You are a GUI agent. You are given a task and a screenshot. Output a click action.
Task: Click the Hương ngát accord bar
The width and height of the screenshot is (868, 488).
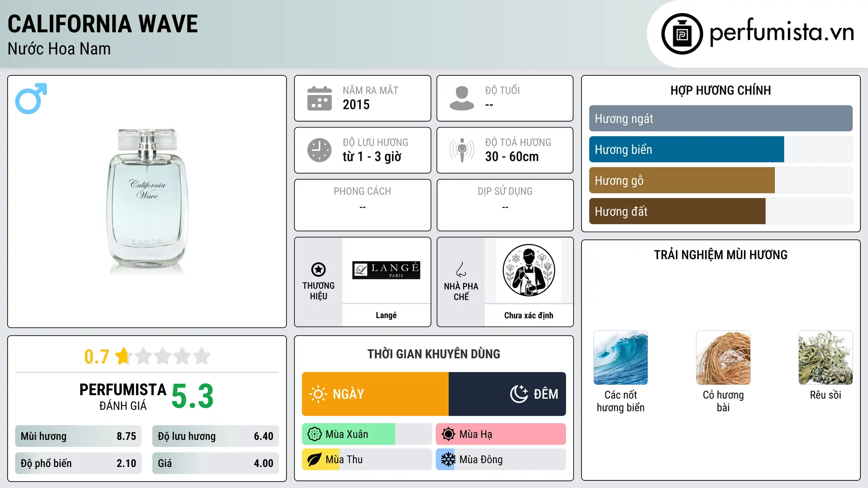pos(721,119)
